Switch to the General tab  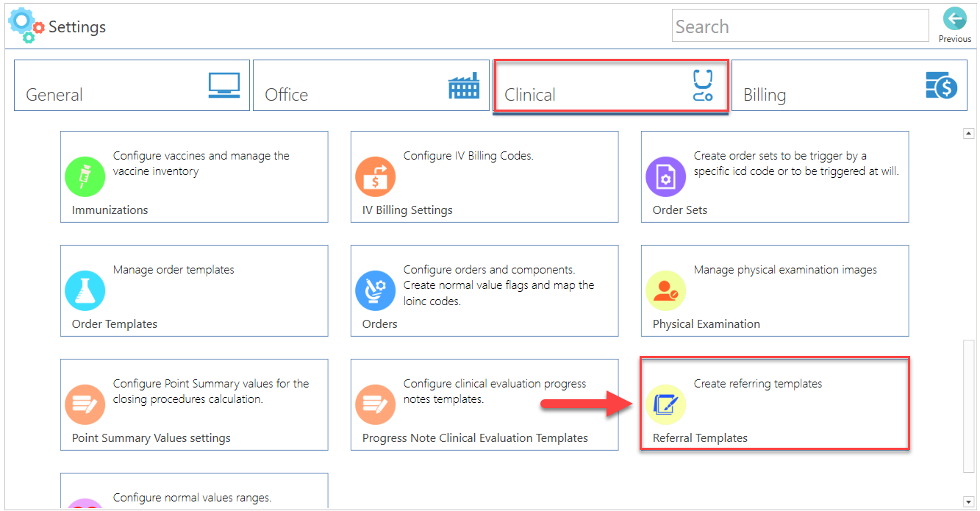(132, 85)
